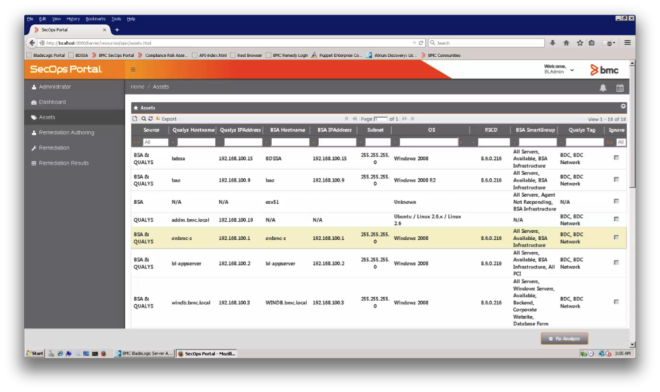This screenshot has height=392, width=660.
Task: Open the browser History menu
Action: (x=73, y=19)
